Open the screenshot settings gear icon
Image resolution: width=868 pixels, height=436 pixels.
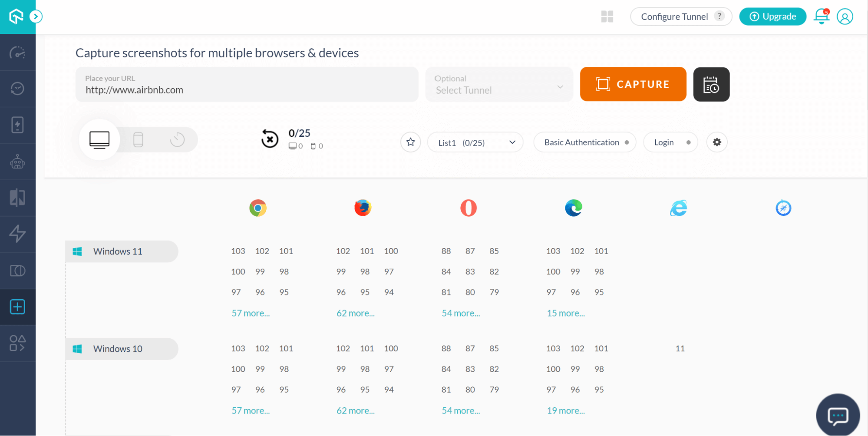click(716, 142)
